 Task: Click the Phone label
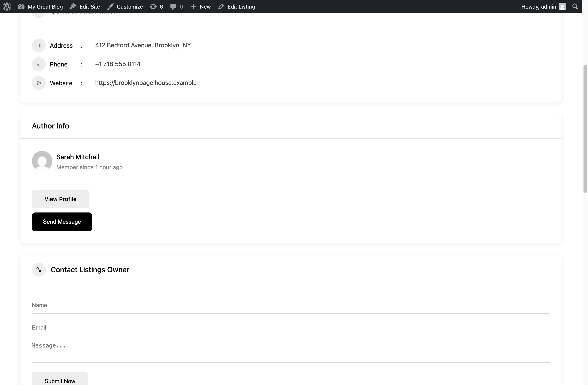(59, 64)
